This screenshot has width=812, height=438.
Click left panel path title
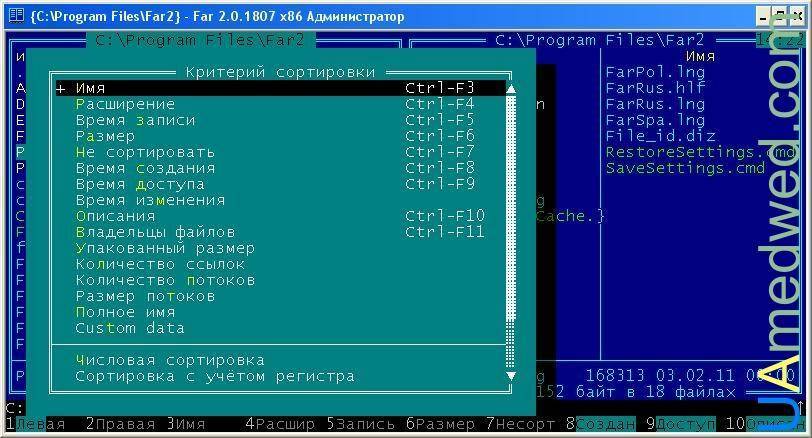(200, 40)
